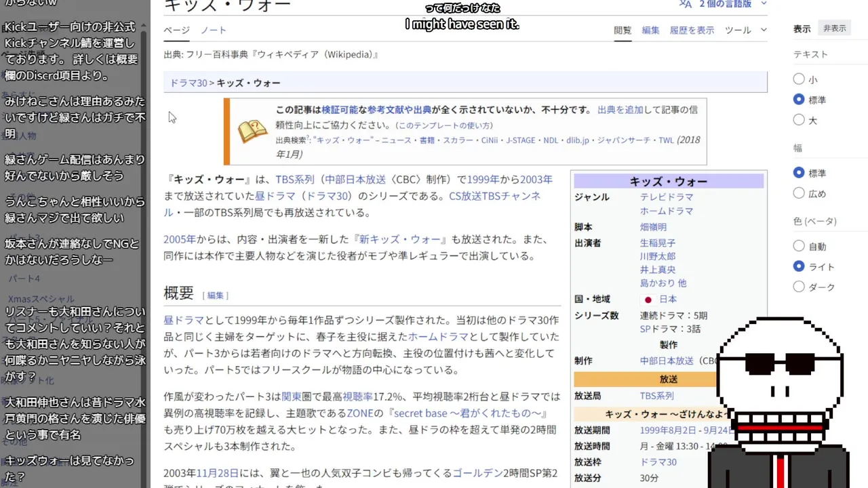Open the ゴールデン link

(x=477, y=473)
